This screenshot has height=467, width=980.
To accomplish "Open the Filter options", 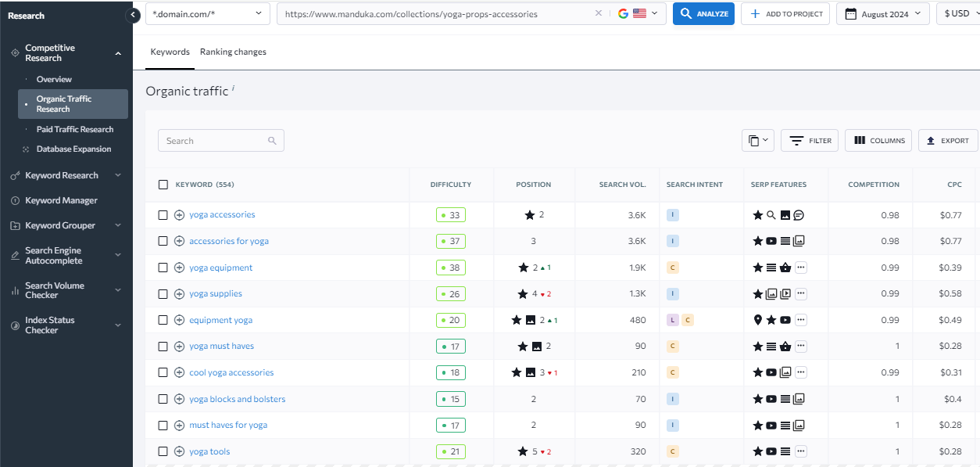I will pos(810,141).
